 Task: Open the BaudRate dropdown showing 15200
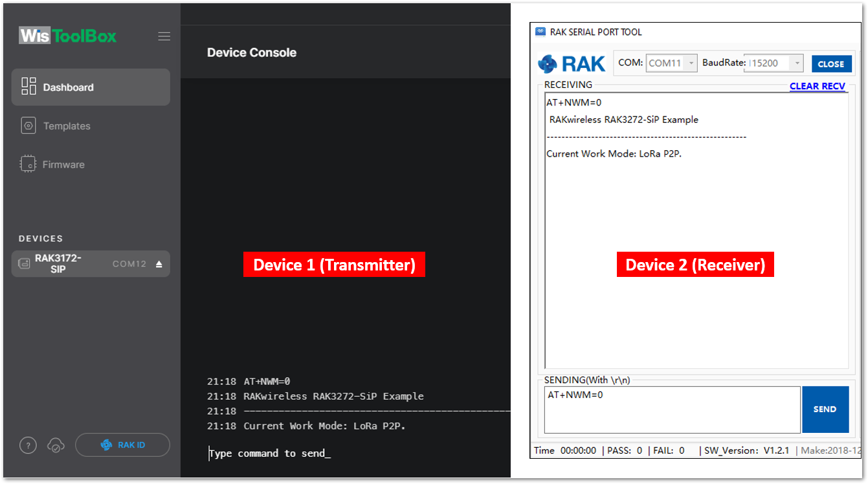point(775,63)
